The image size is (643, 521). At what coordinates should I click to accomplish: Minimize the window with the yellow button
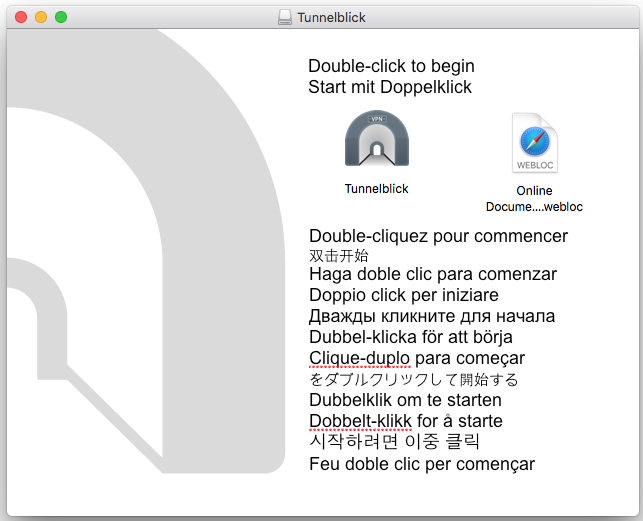click(x=41, y=17)
